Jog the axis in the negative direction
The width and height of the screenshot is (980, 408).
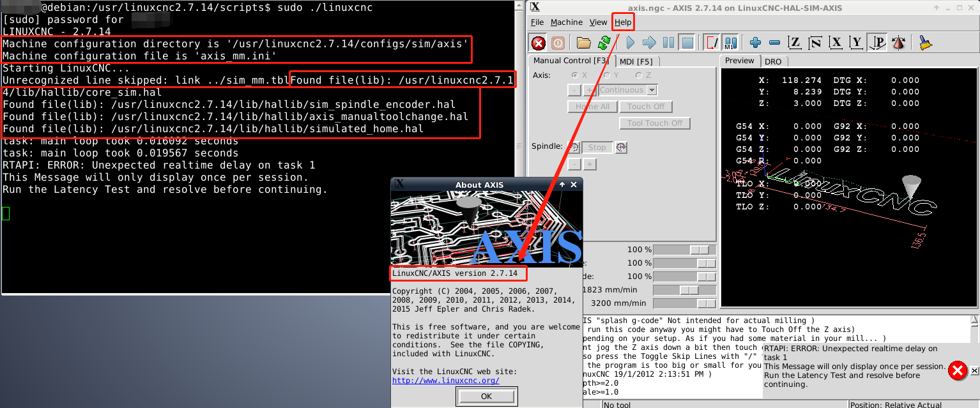pyautogui.click(x=574, y=91)
